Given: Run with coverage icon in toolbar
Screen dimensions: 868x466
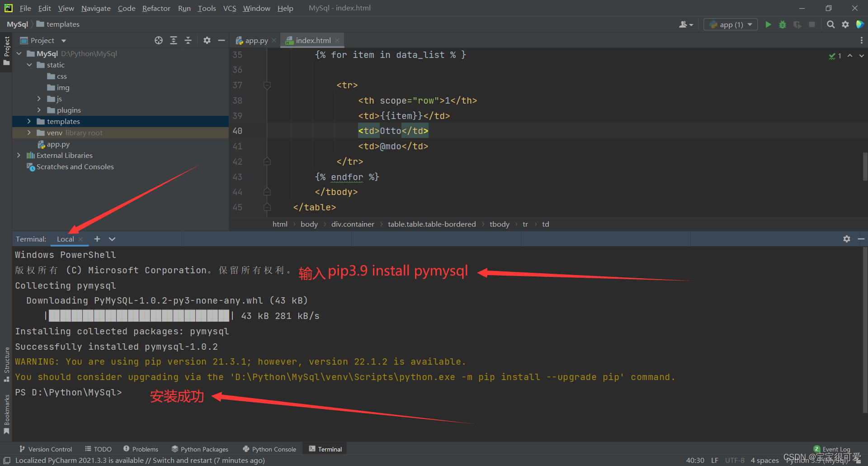Looking at the screenshot, I should (797, 24).
